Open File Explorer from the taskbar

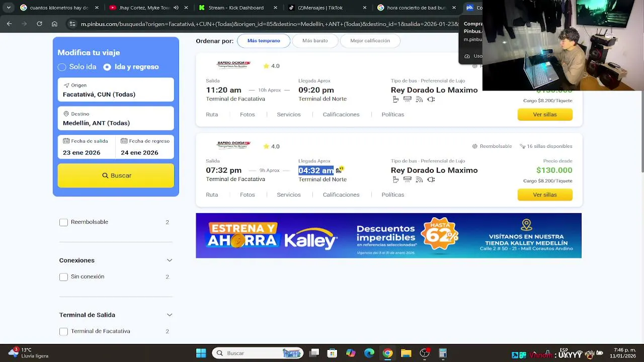(x=406, y=353)
